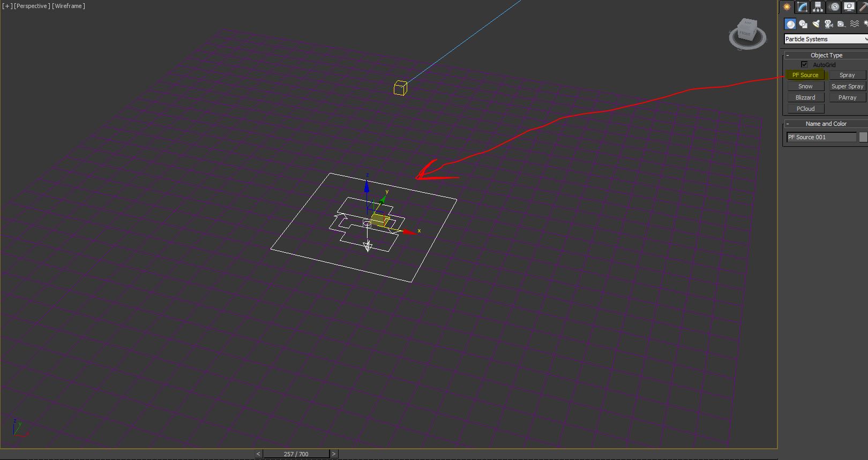This screenshot has width=868, height=460.
Task: Click the ViewCube in the viewport
Action: 747,32
